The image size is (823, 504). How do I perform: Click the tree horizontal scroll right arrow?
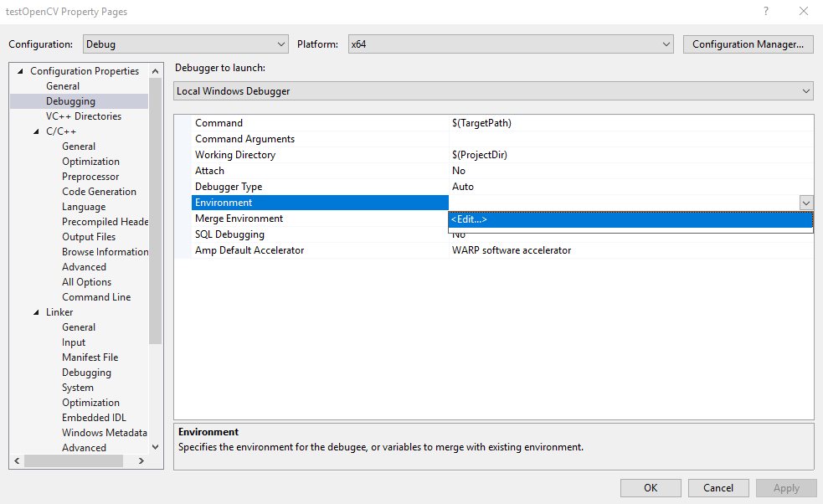[141, 460]
